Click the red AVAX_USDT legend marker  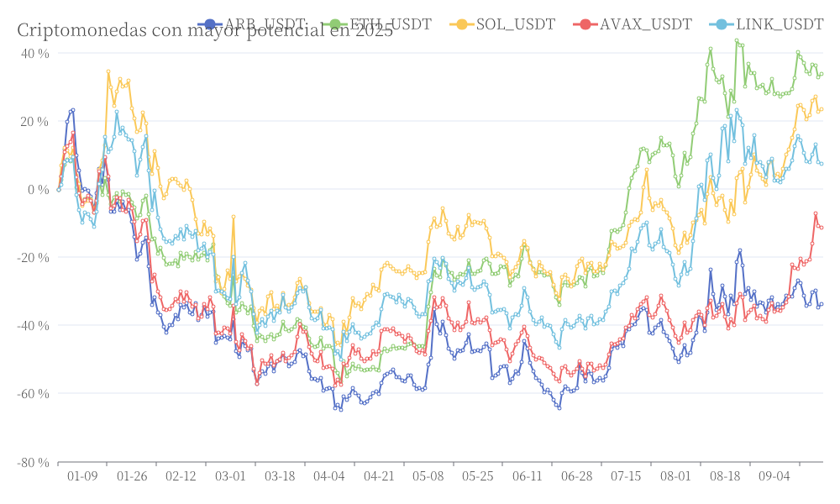(x=585, y=24)
